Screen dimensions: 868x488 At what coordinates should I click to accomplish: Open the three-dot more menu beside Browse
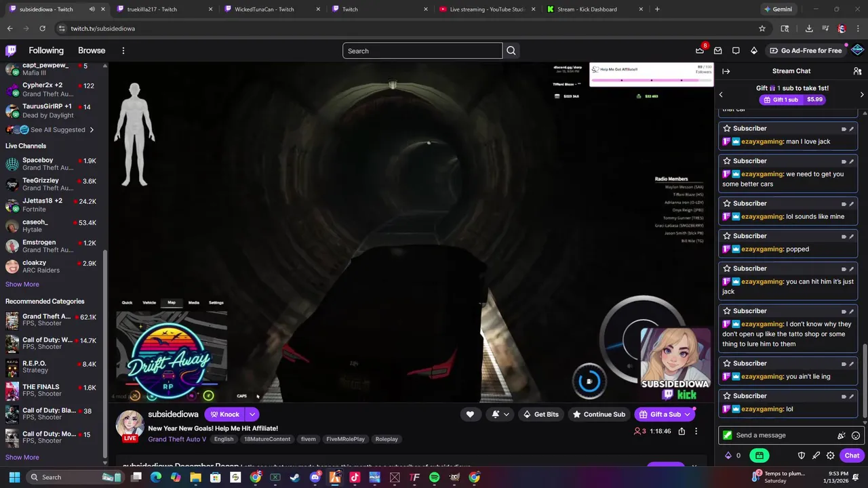(123, 51)
